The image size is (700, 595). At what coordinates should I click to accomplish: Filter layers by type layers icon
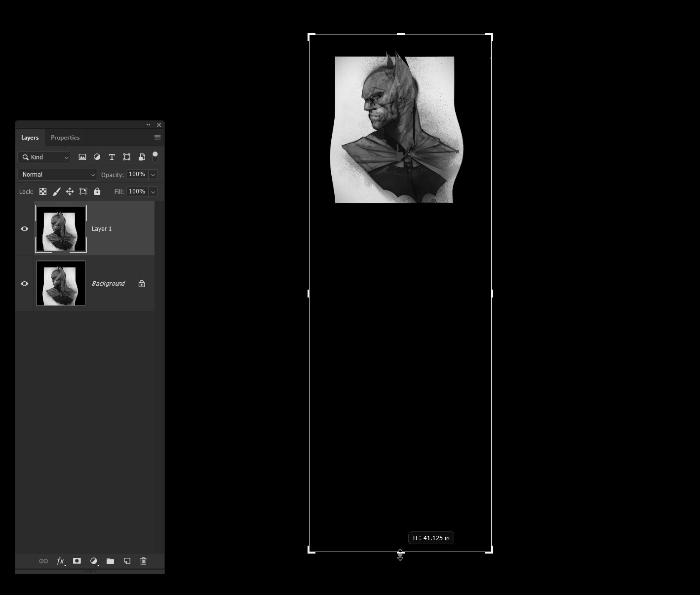(x=112, y=157)
